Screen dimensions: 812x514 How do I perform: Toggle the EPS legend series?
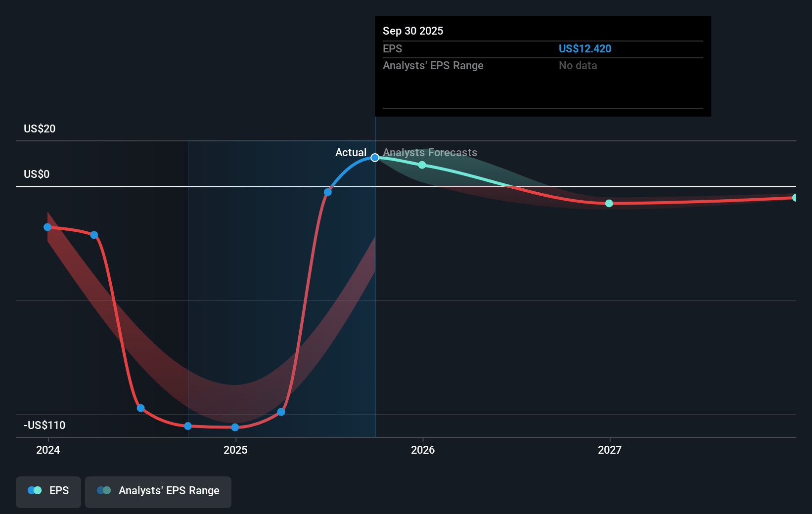48,491
